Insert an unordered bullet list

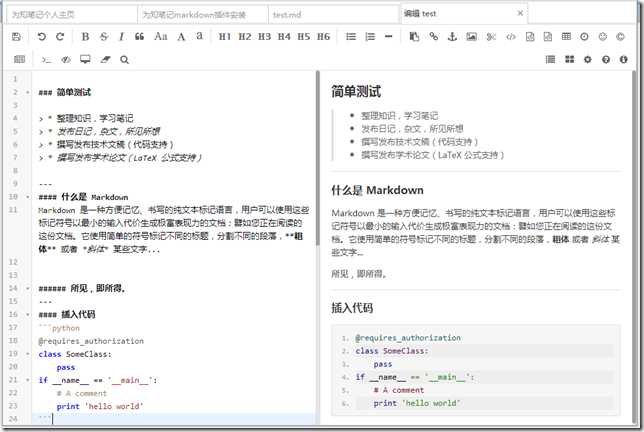[351, 37]
